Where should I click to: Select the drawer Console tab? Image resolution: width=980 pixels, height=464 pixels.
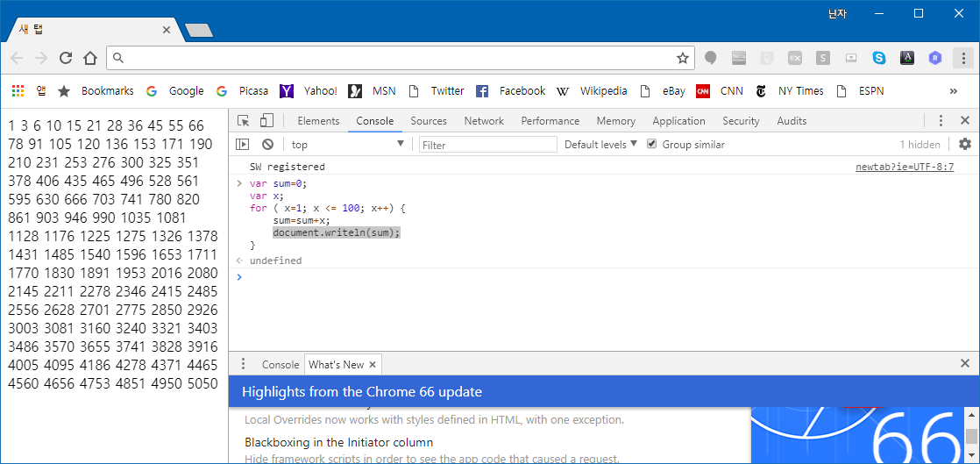(x=280, y=365)
